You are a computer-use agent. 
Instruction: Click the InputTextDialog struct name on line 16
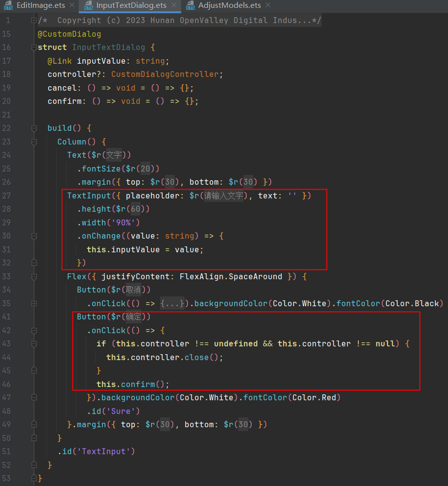point(108,48)
